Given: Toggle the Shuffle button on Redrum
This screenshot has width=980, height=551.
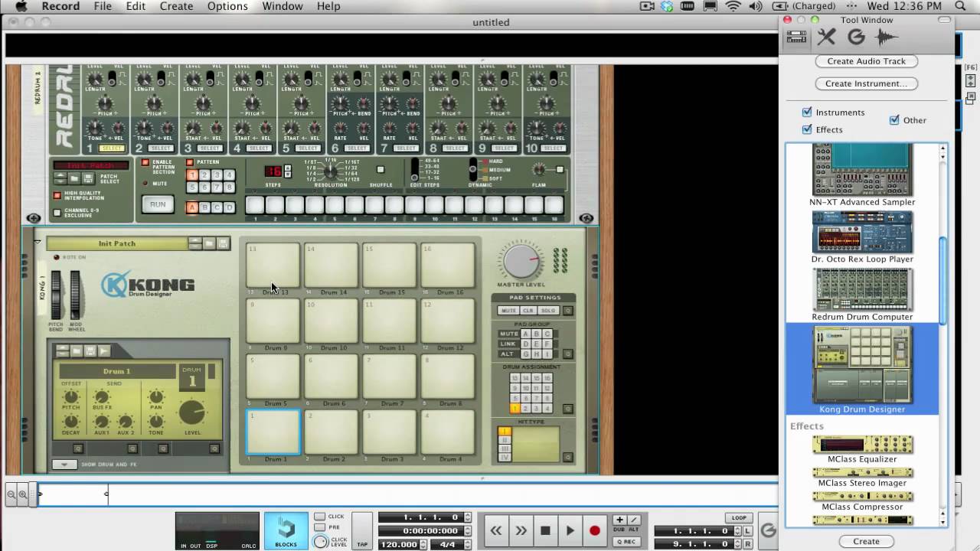Looking at the screenshot, I should (x=381, y=170).
